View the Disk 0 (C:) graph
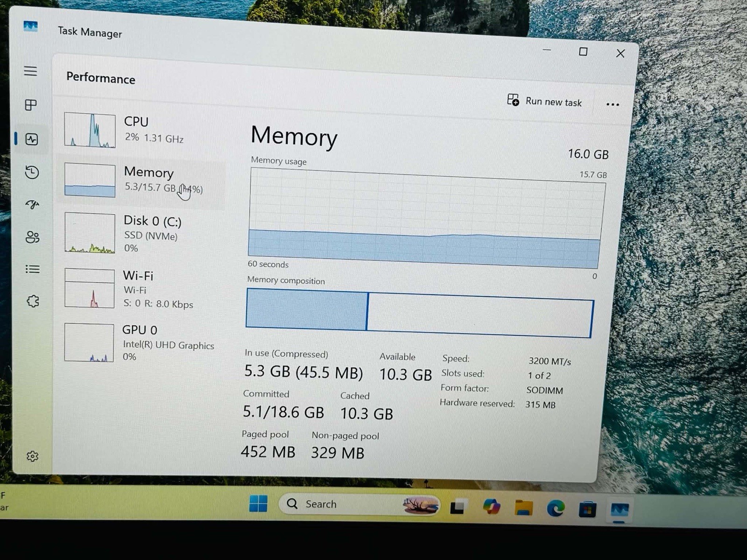 tap(90, 233)
